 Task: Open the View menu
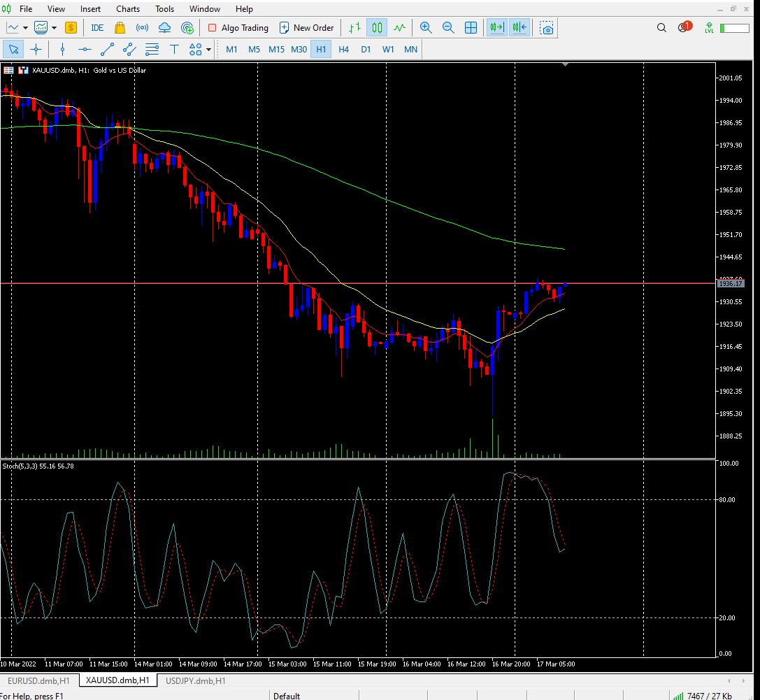(56, 8)
